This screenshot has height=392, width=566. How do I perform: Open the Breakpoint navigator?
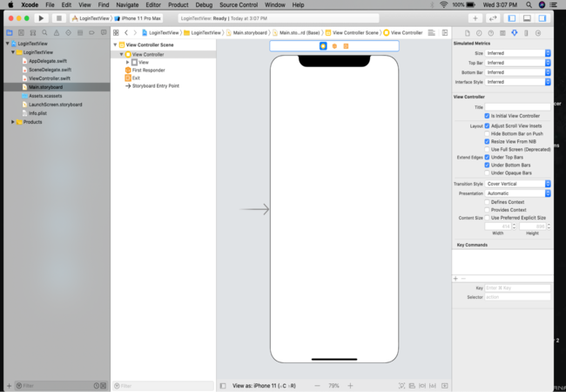[x=91, y=32]
